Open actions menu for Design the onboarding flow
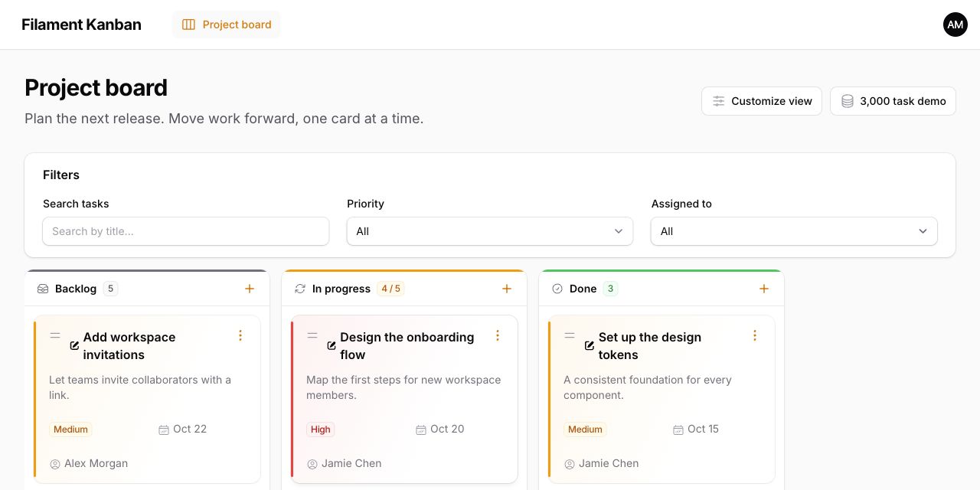This screenshot has width=980, height=490. [498, 335]
